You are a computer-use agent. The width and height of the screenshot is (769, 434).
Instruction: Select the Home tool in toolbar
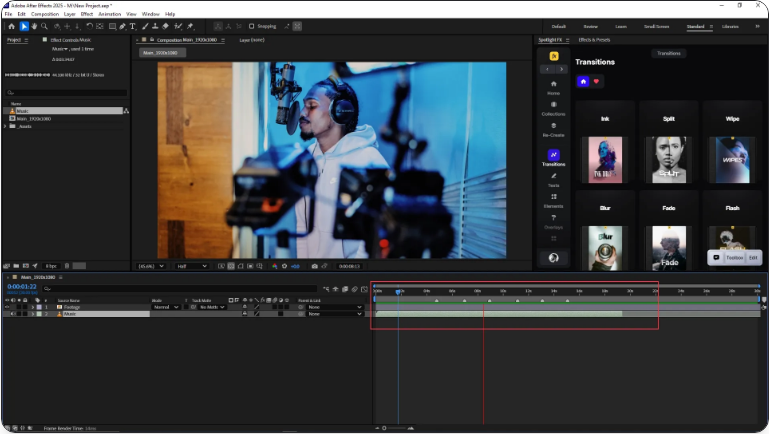(x=11, y=26)
